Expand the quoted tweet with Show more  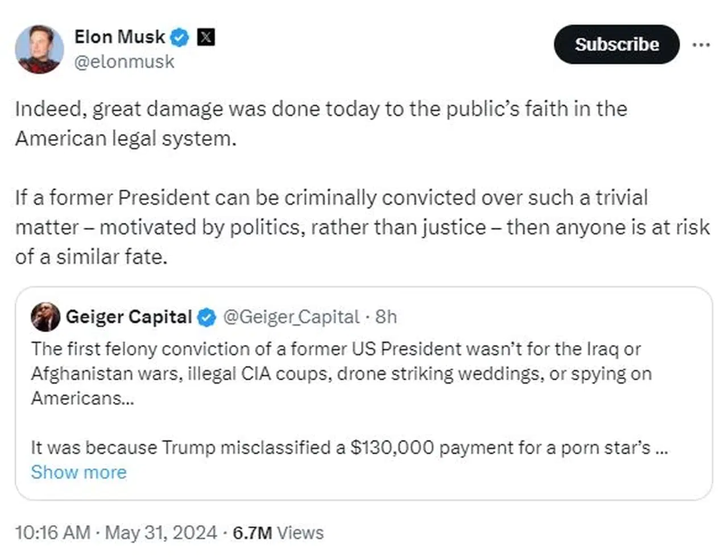78,472
